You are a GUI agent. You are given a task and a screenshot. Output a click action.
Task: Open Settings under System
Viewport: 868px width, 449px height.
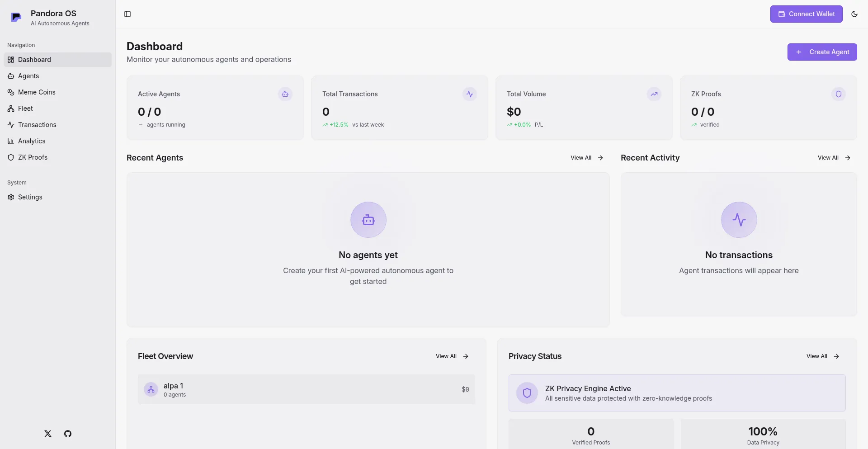pyautogui.click(x=30, y=197)
